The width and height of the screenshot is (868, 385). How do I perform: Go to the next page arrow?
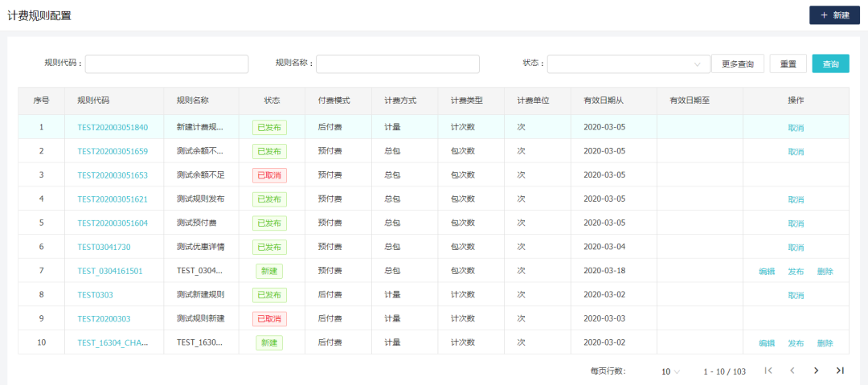(x=816, y=371)
